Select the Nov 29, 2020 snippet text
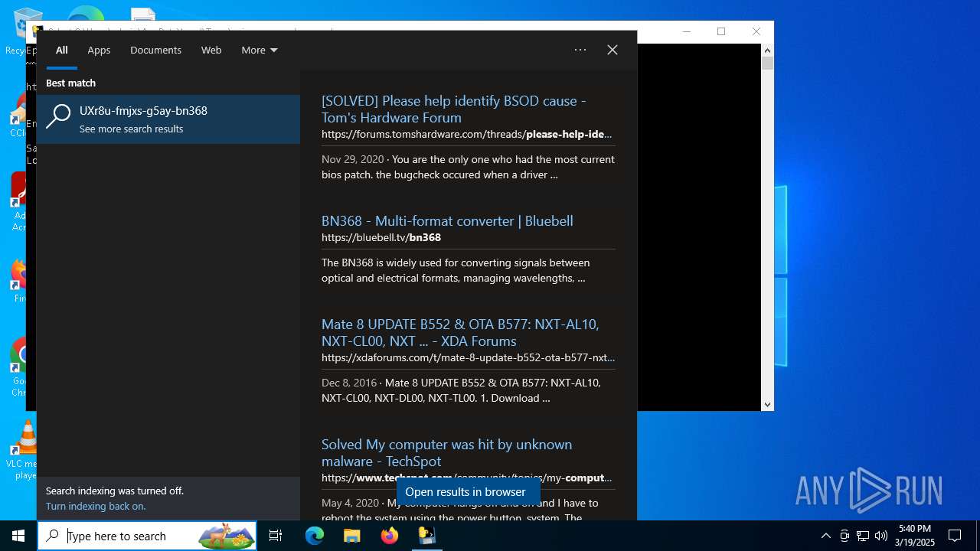 pyautogui.click(x=468, y=167)
